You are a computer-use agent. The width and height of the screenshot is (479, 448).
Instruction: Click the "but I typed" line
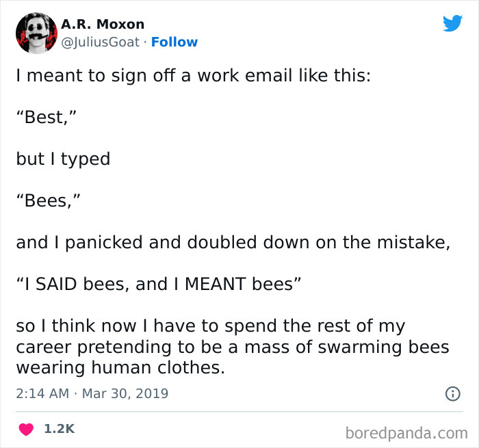[x=63, y=159]
